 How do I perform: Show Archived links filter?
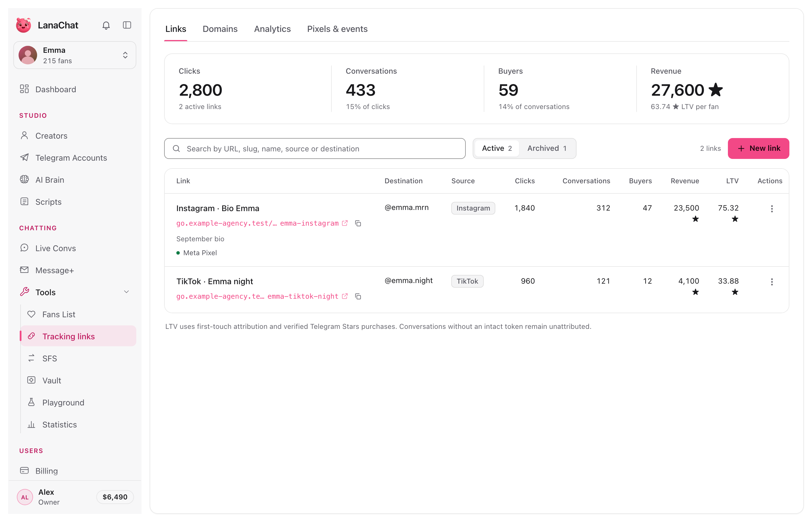[547, 148]
